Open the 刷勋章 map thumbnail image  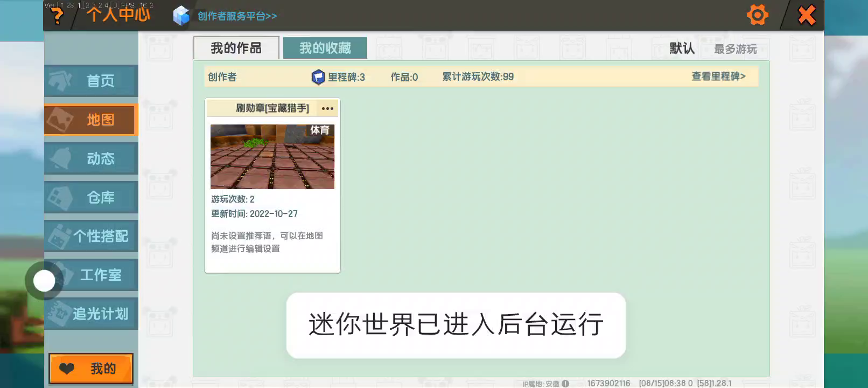coord(272,157)
